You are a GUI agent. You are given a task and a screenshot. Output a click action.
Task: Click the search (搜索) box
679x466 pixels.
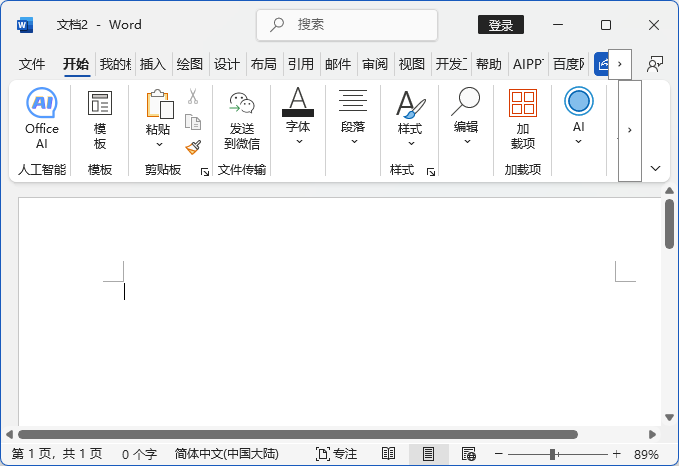click(347, 25)
